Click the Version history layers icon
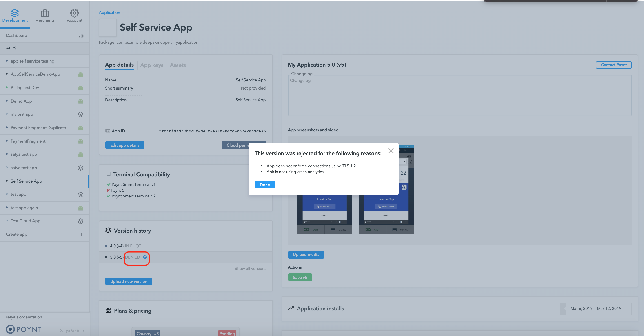The height and width of the screenshot is (336, 644). [x=108, y=230]
